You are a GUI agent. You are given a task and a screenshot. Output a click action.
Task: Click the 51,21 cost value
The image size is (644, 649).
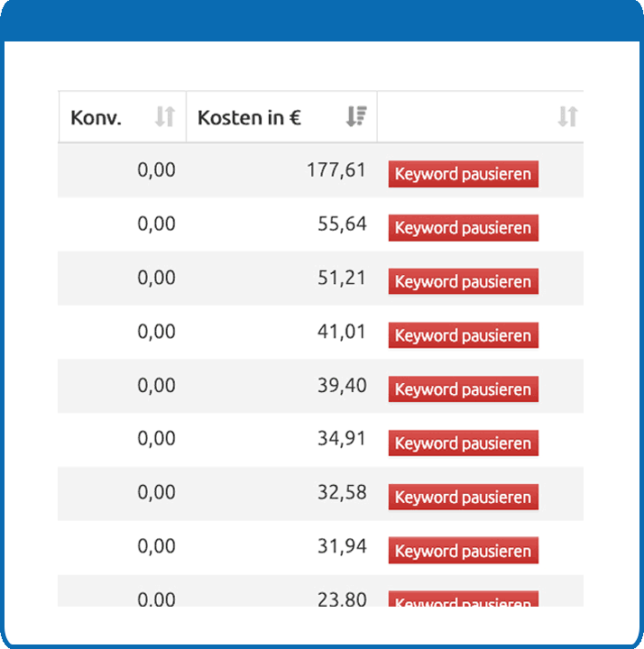342,278
